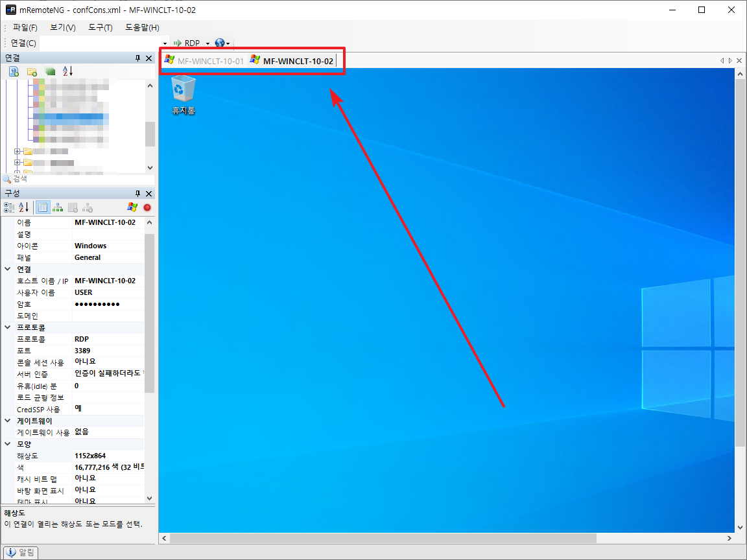Viewport: 747px width, 560px height.
Task: Click the 서버 인증 value
Action: click(x=109, y=374)
